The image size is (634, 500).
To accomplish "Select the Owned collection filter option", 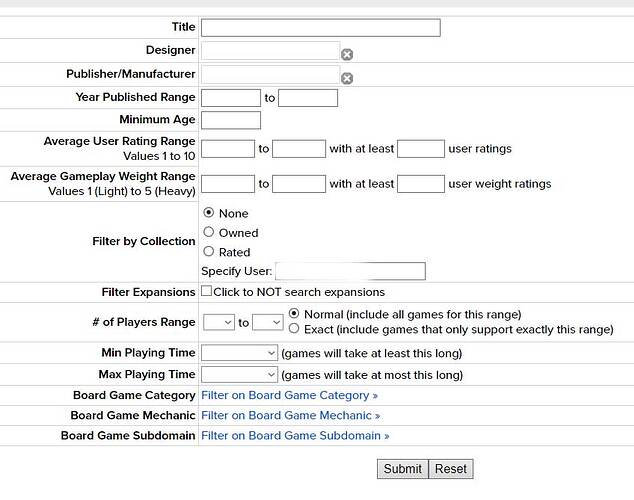I will click(209, 232).
